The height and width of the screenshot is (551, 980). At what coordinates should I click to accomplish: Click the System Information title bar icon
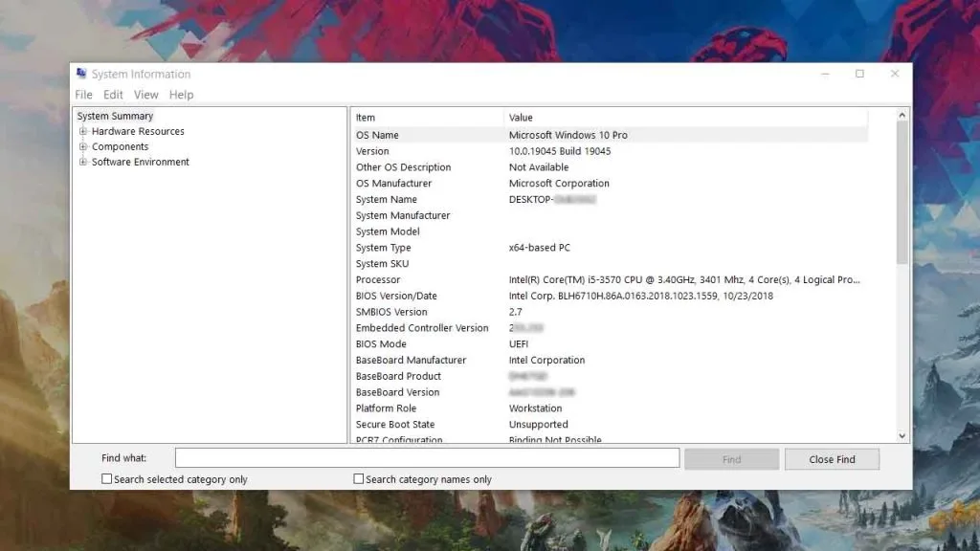coord(81,74)
